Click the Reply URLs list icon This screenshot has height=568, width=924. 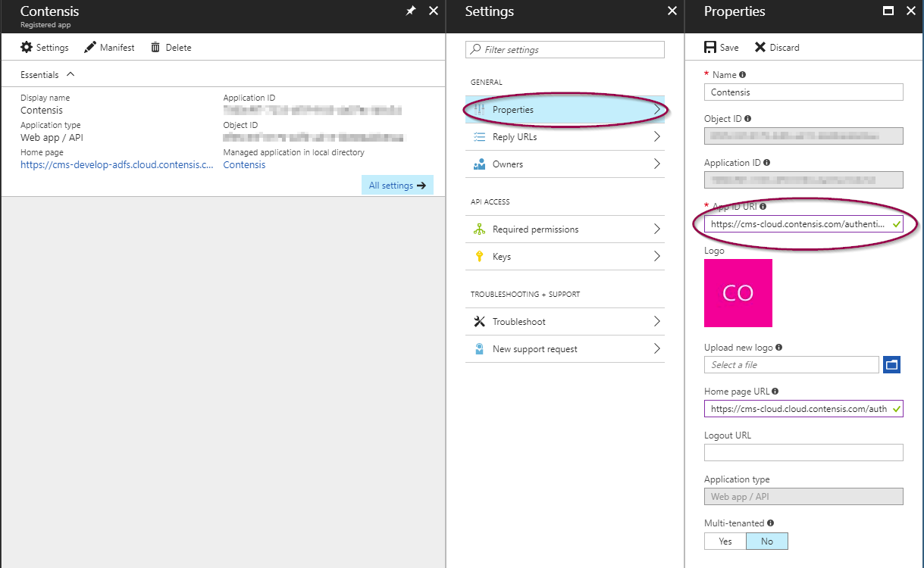(x=479, y=137)
